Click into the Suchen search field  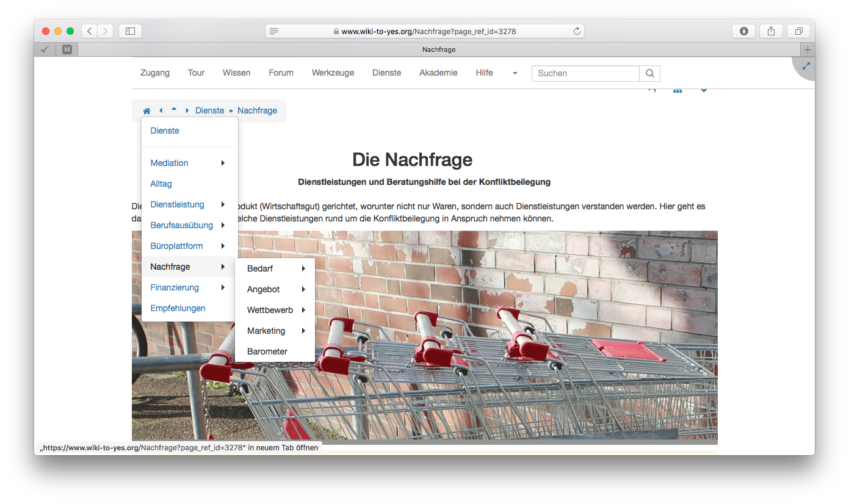(585, 73)
